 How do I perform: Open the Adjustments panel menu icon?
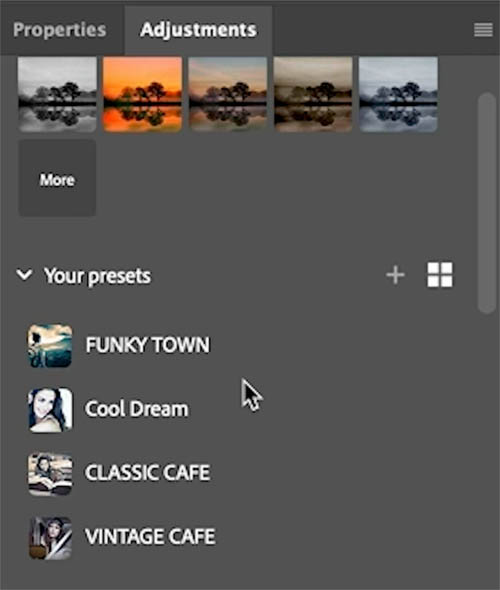[483, 30]
